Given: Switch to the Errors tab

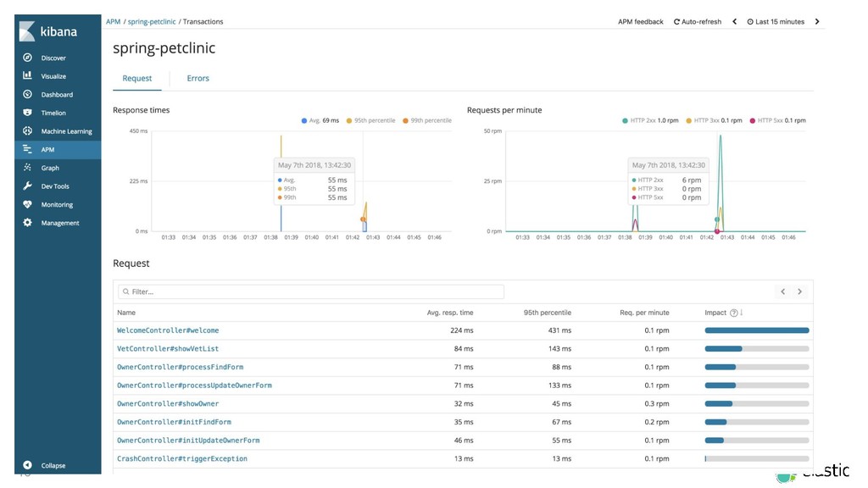Looking at the screenshot, I should click(x=198, y=78).
